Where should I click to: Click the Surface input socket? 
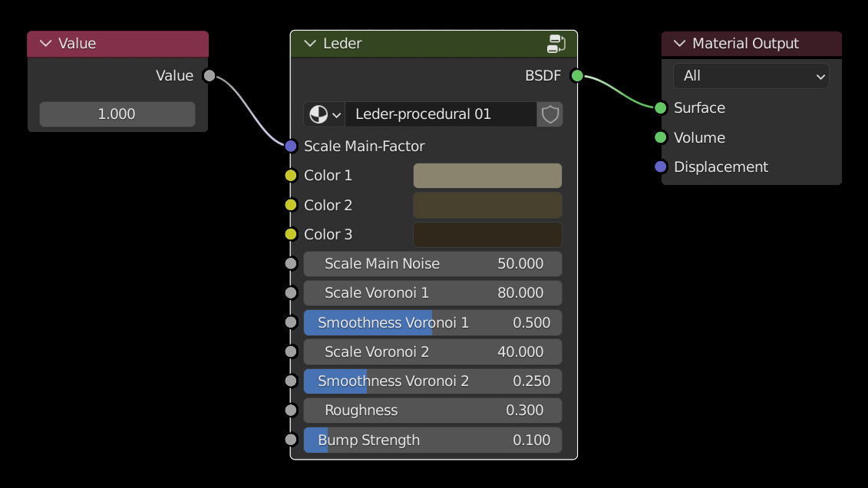pyautogui.click(x=661, y=108)
